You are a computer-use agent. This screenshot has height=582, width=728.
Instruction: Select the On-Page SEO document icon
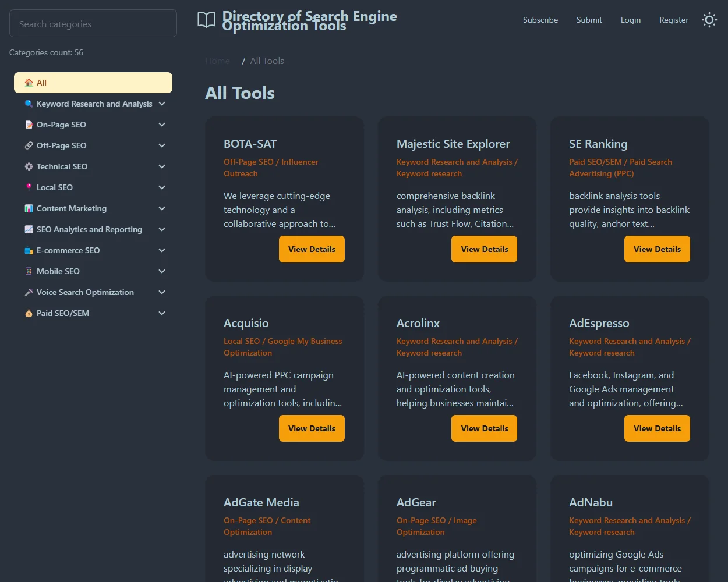29,124
